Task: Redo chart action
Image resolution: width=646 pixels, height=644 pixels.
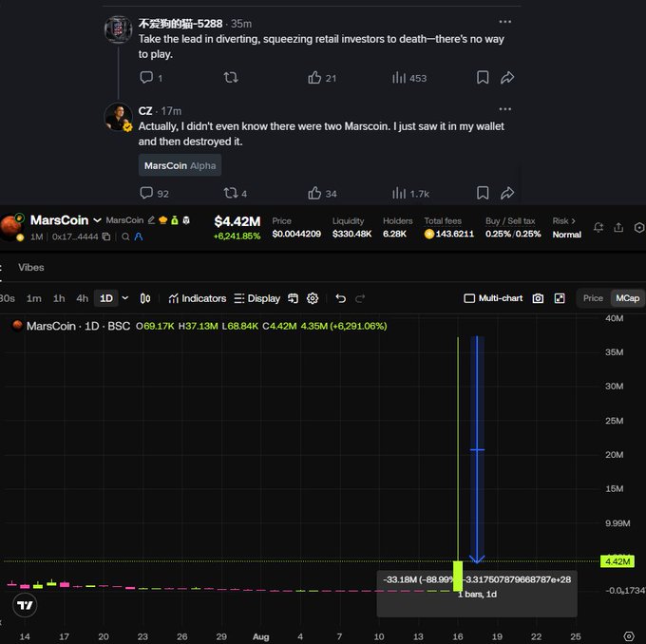Action: (360, 298)
